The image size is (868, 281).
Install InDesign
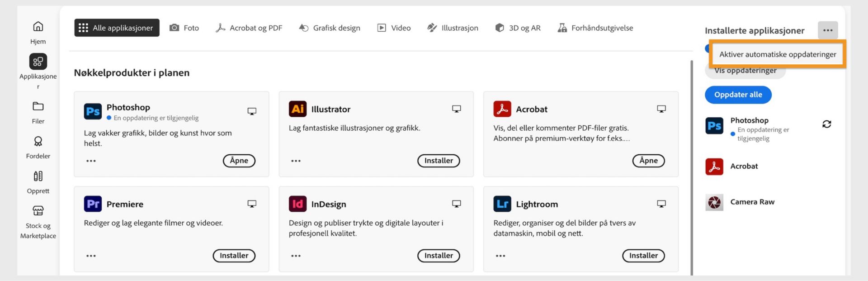pos(439,256)
